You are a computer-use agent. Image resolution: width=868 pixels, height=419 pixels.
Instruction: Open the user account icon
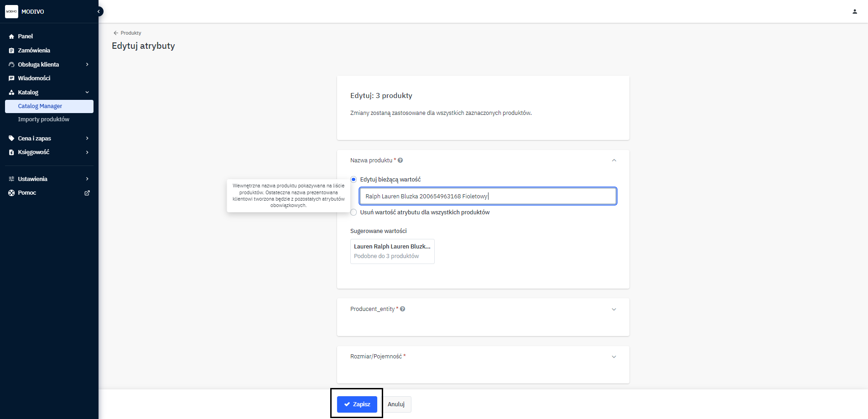click(854, 11)
